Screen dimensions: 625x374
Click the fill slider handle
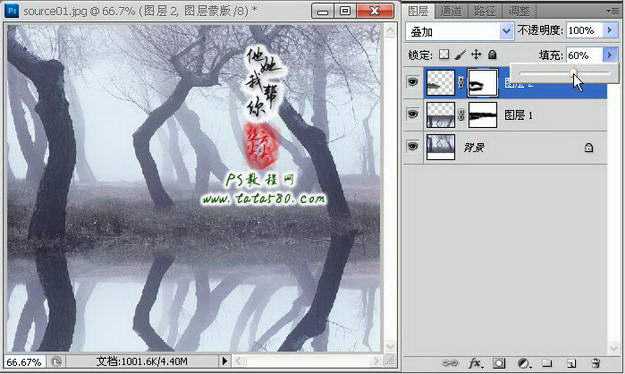(x=573, y=72)
